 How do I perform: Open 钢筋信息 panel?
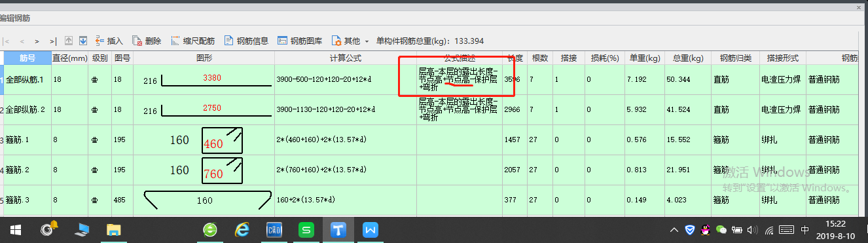pyautogui.click(x=246, y=41)
